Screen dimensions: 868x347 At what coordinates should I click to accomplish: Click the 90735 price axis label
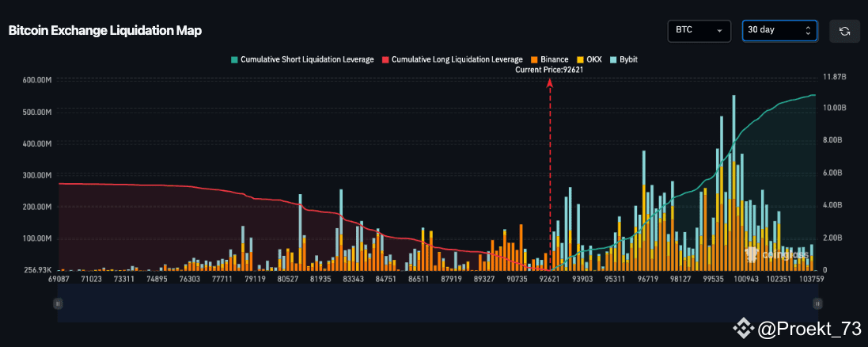(x=517, y=280)
